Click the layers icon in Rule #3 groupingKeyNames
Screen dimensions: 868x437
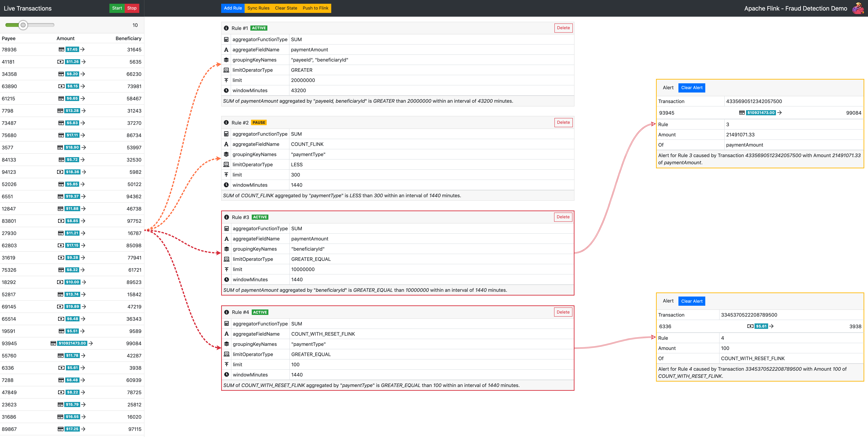[226, 249]
